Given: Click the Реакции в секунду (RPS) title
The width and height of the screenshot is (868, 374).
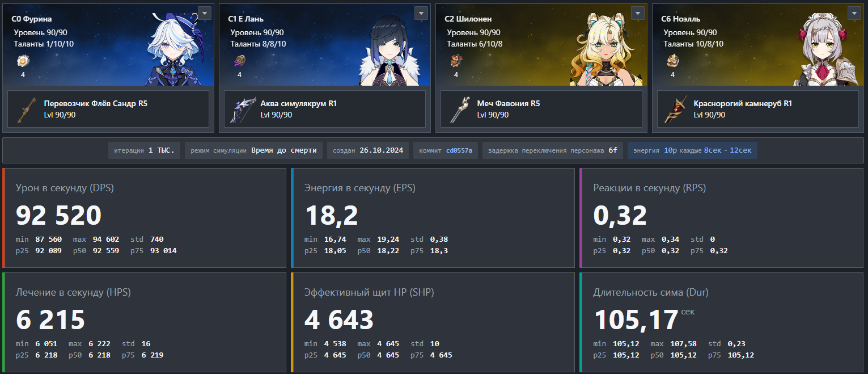Looking at the screenshot, I should pos(649,188).
